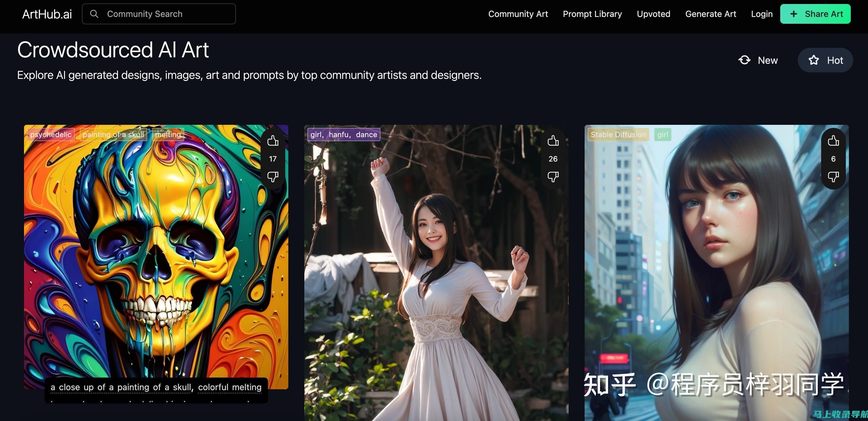
Task: Select the Community Art tab
Action: pos(518,13)
